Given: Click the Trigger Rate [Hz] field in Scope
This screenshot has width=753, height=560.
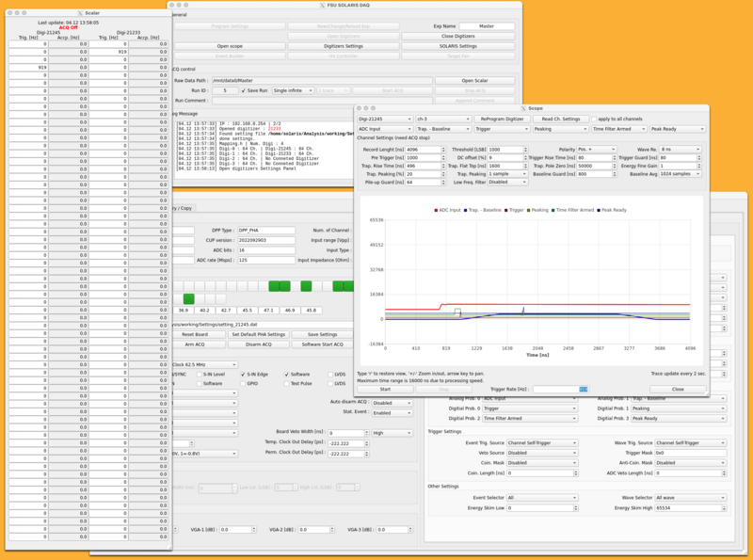Looking at the screenshot, I should click(x=560, y=389).
